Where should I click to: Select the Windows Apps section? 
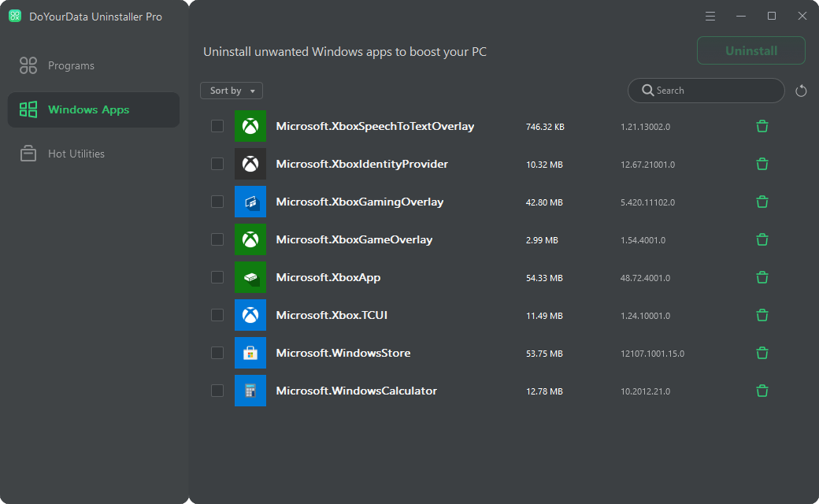94,109
